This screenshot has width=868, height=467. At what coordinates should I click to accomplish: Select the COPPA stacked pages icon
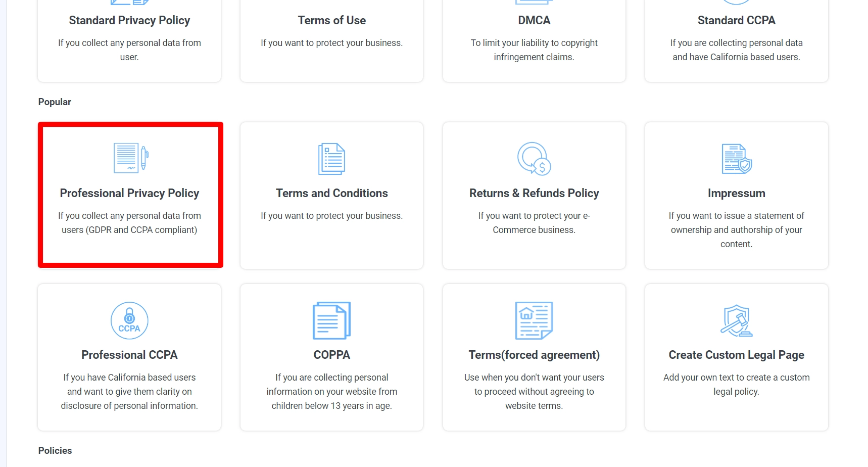(x=331, y=320)
